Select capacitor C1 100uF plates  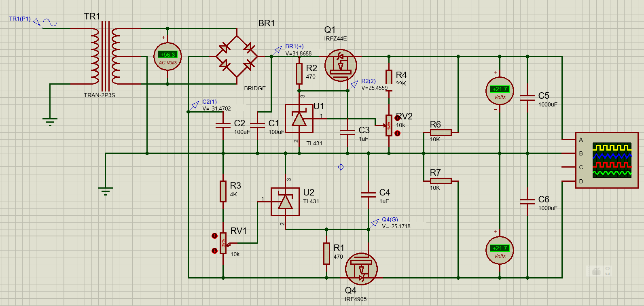(x=258, y=125)
